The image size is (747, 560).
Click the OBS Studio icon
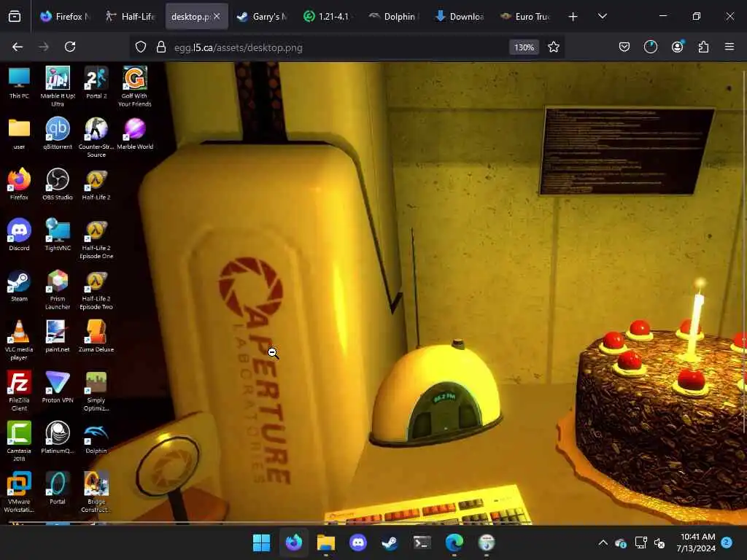click(x=58, y=184)
